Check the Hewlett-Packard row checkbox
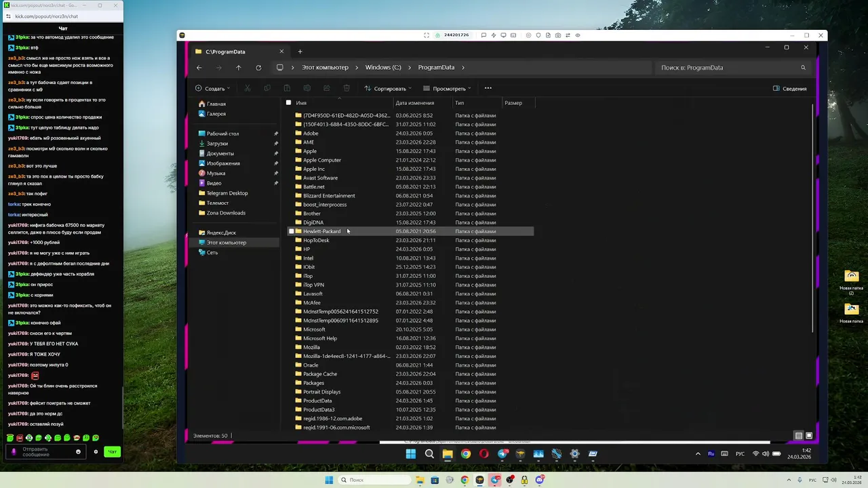The width and height of the screenshot is (868, 488). tap(292, 231)
